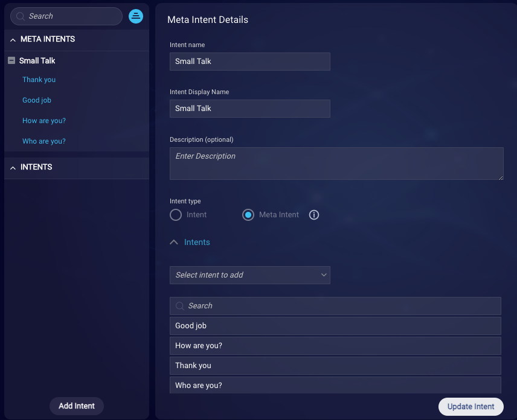The width and height of the screenshot is (517, 420).
Task: Collapse the META INTENTS section
Action: click(13, 40)
